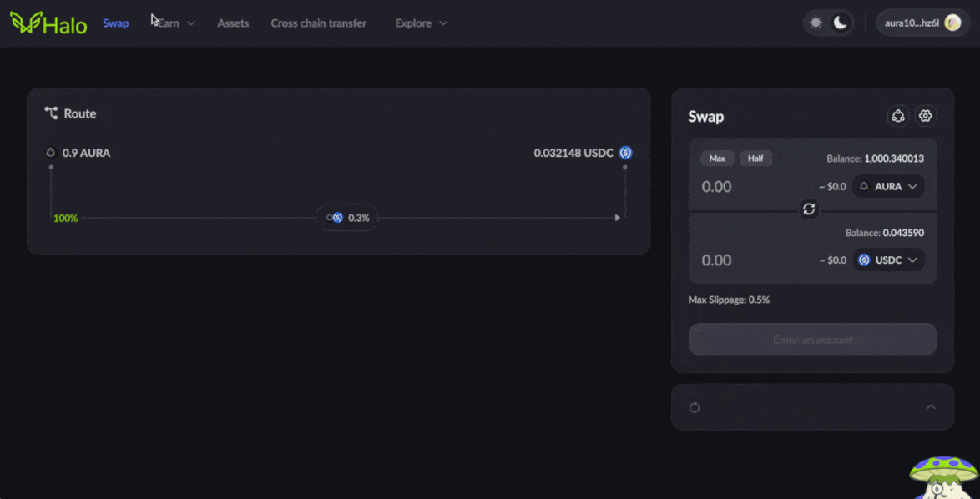Click USDC balance 0.043590
980x499 pixels.
point(884,233)
